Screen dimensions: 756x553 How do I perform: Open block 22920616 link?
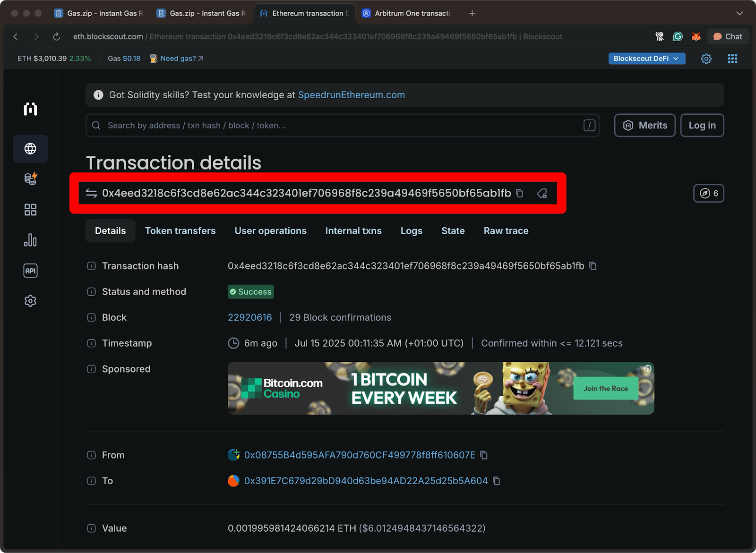tap(250, 317)
